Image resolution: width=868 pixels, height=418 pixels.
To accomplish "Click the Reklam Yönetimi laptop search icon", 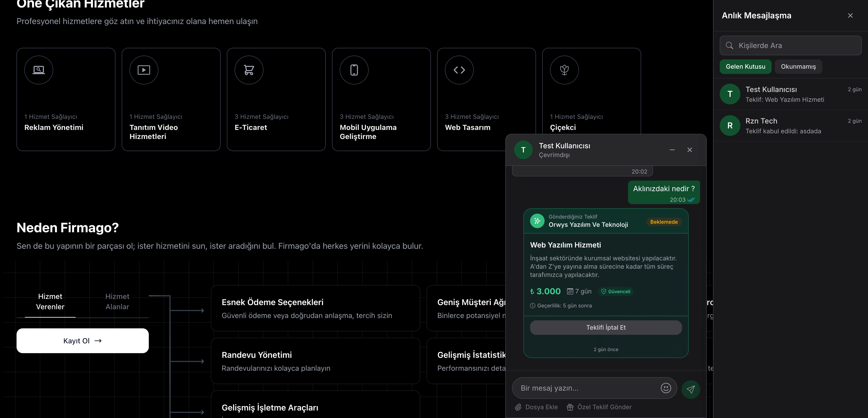I will 38,70.
